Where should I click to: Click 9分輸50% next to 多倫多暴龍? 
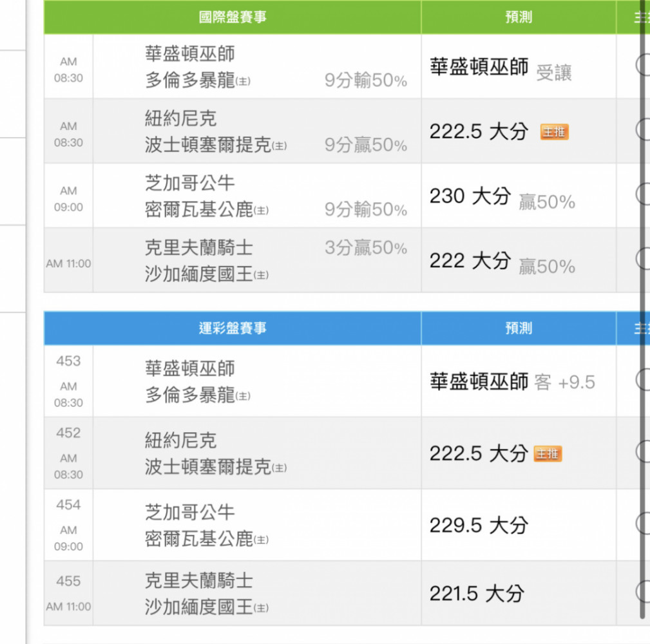[366, 80]
